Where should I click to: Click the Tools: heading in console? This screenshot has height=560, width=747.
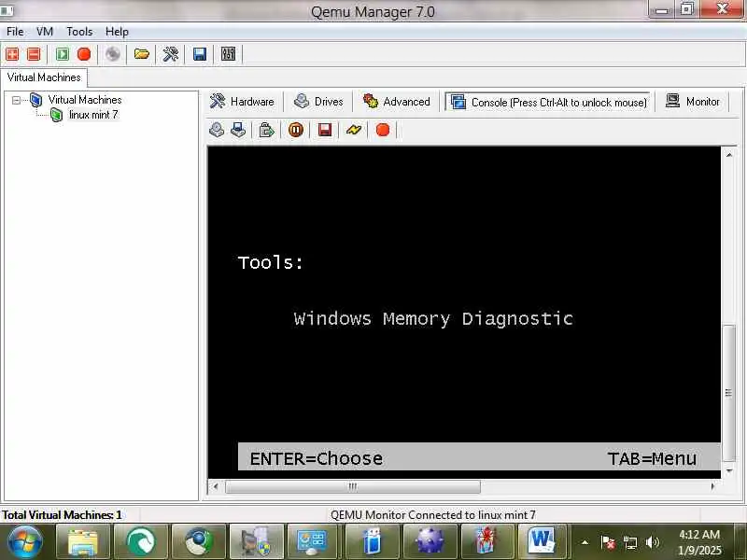coord(270,262)
